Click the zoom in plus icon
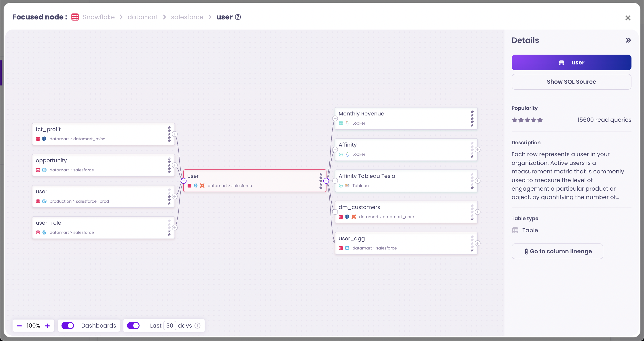The height and width of the screenshot is (341, 644). pos(47,326)
